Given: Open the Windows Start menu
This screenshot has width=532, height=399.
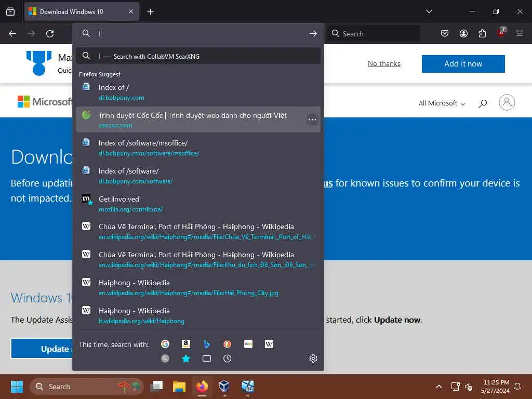Looking at the screenshot, I should pyautogui.click(x=17, y=387).
